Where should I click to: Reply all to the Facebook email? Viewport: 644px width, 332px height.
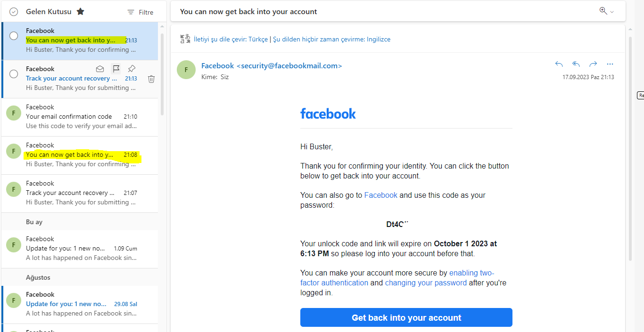click(576, 64)
